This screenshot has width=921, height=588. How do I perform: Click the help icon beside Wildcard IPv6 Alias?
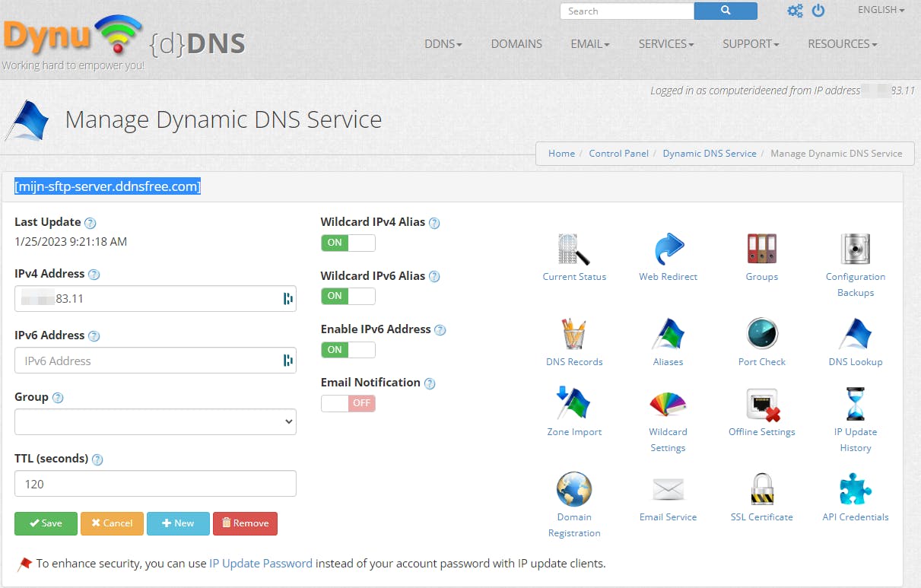tap(434, 277)
